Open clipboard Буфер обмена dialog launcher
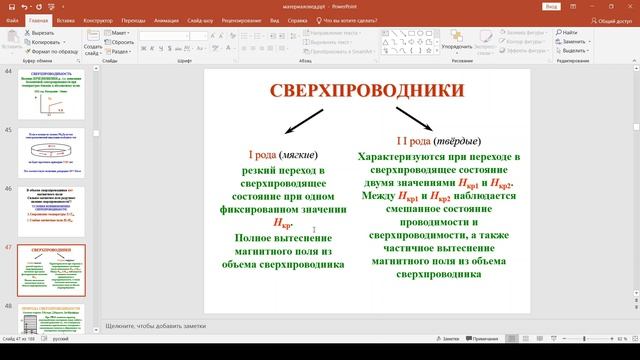The width and height of the screenshot is (640, 360). 78,61
